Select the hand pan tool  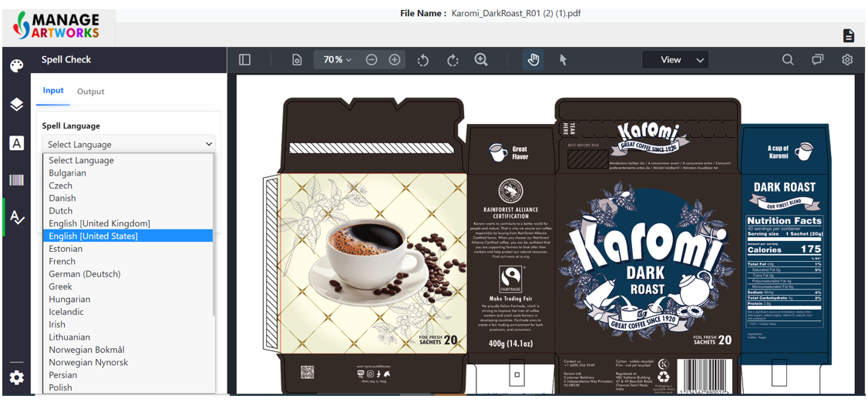pyautogui.click(x=533, y=60)
